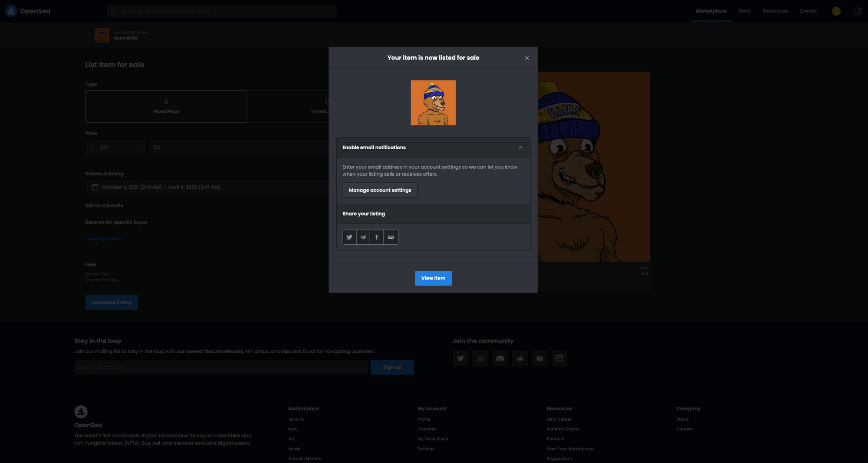Viewport: 868px width, 463px height.
Task: Share listing on Facebook icon
Action: click(x=377, y=237)
